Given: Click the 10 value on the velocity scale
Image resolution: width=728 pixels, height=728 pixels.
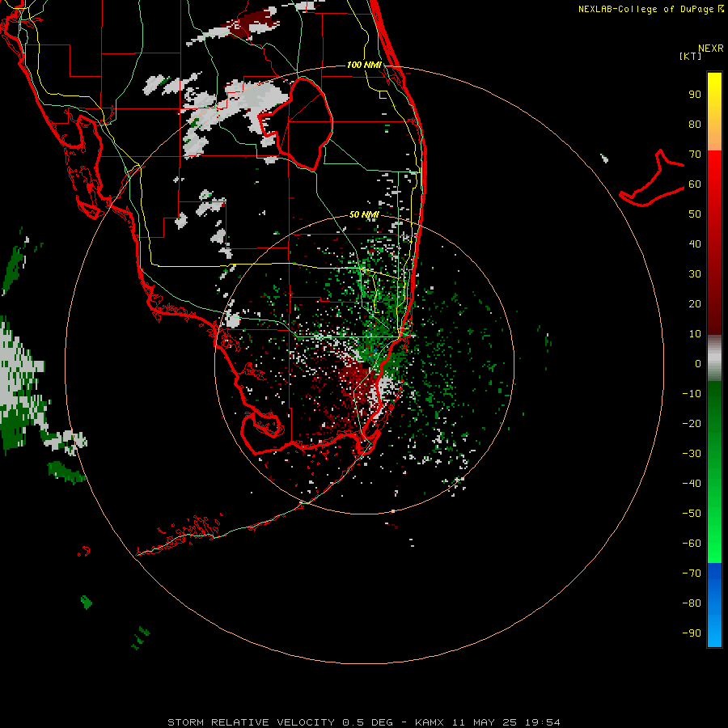Looking at the screenshot, I should (x=695, y=334).
